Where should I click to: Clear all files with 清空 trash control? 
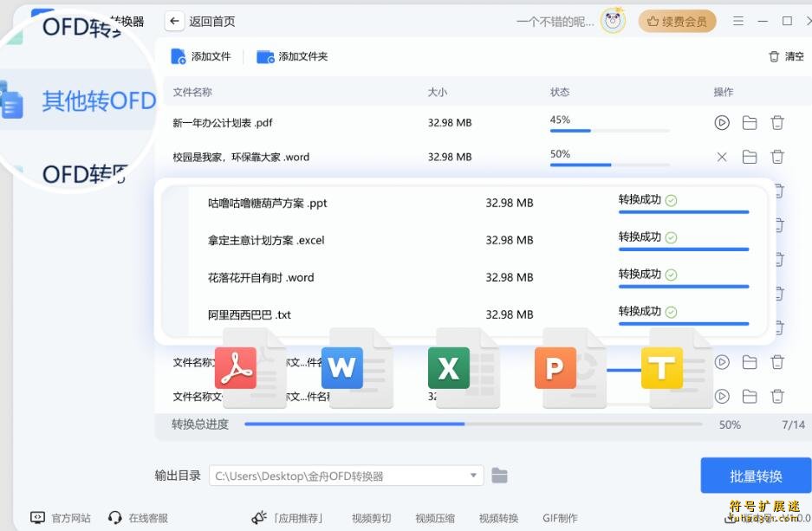point(784,55)
